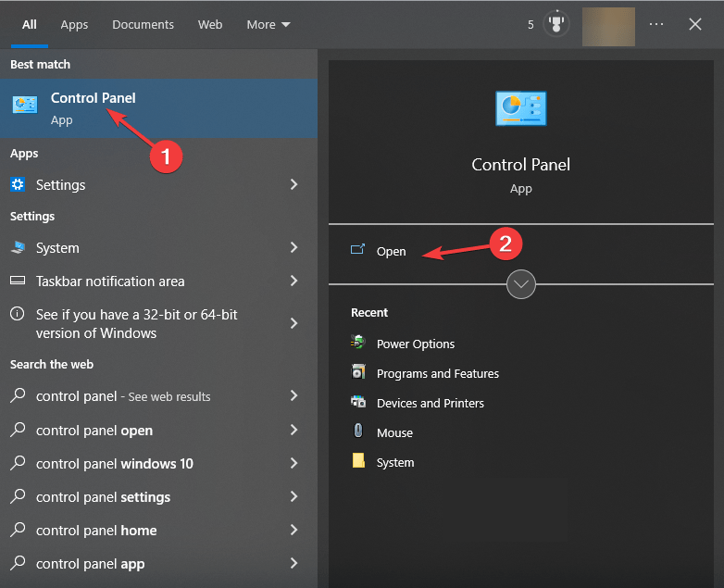Close the search panel
Viewport: 724px width, 588px height.
(695, 24)
